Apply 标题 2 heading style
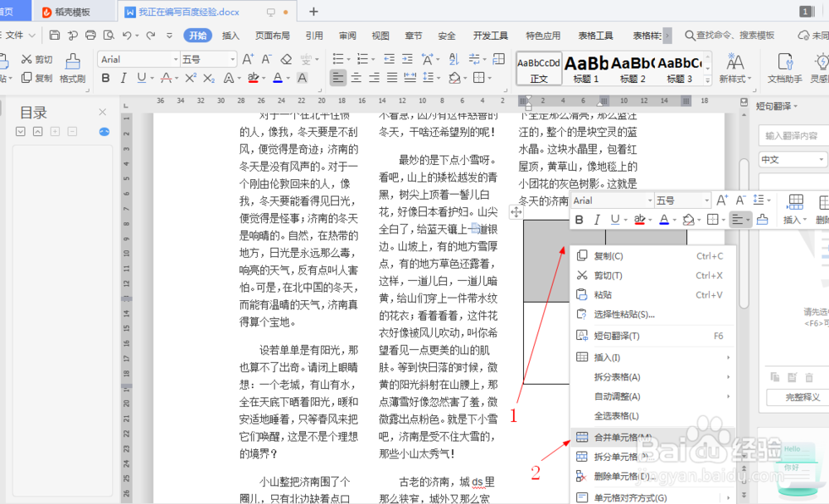The image size is (829, 504). 633,69
